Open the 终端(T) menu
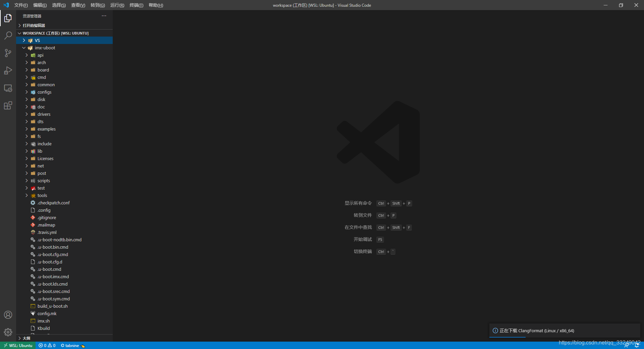Viewport: 644px width, 349px height. pos(136,5)
